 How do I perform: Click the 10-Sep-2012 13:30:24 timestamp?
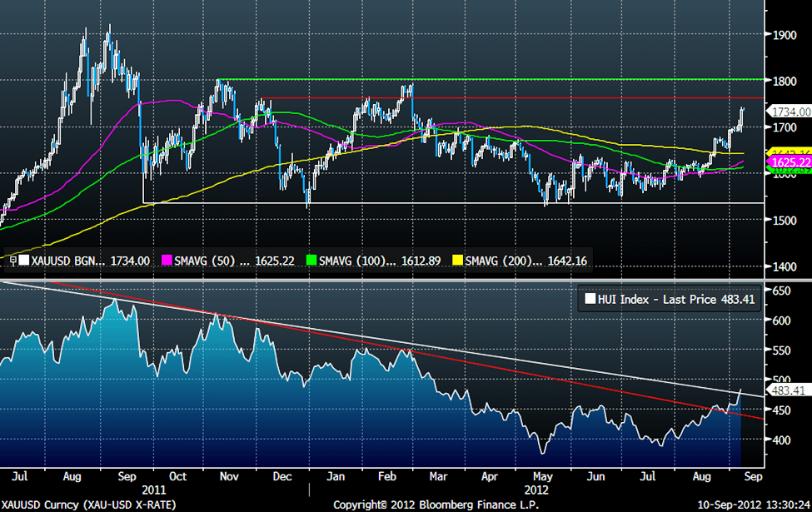pos(754,505)
